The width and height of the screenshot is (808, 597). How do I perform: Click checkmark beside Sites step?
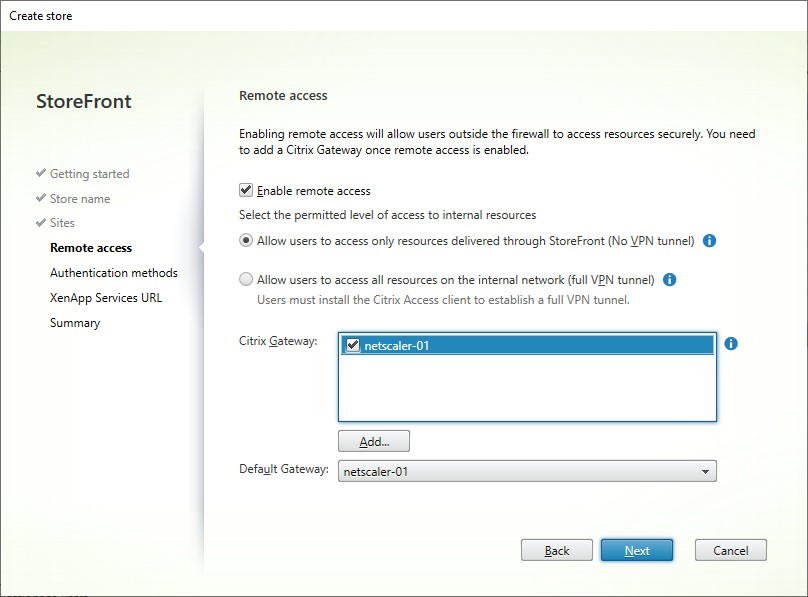point(41,223)
